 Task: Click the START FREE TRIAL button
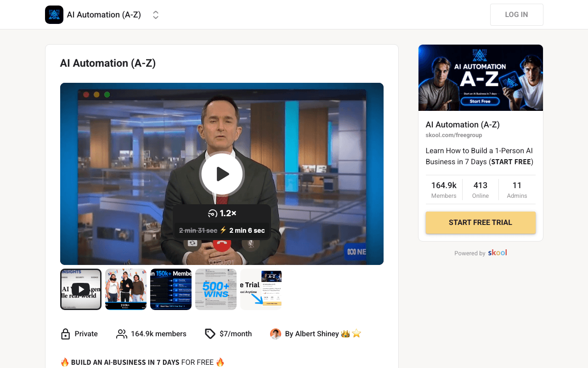(481, 223)
